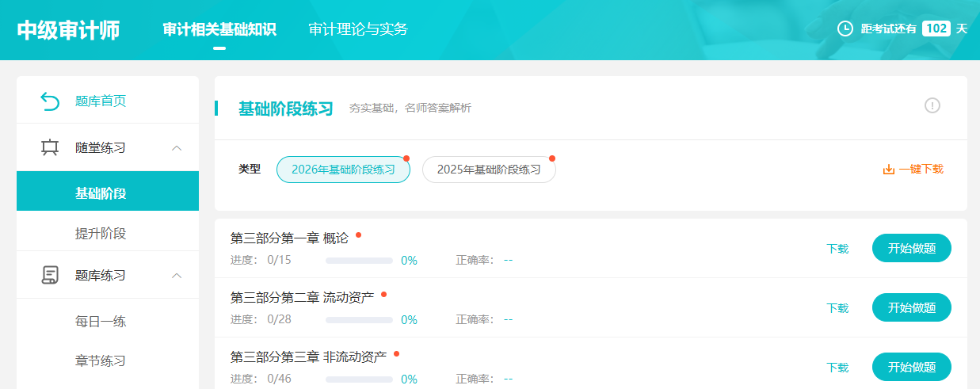980x389 pixels.
Task: Start 开始做题 for 第三章 非流动资产
Action: tap(912, 367)
